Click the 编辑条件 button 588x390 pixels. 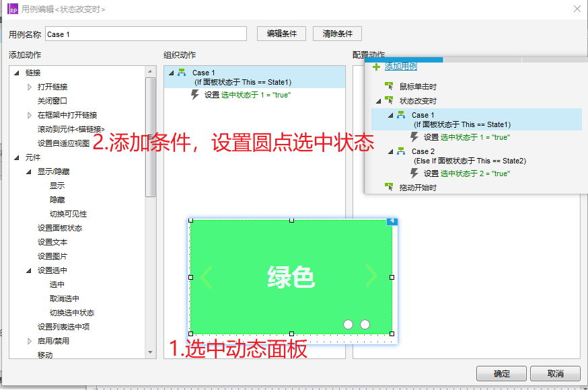point(281,34)
